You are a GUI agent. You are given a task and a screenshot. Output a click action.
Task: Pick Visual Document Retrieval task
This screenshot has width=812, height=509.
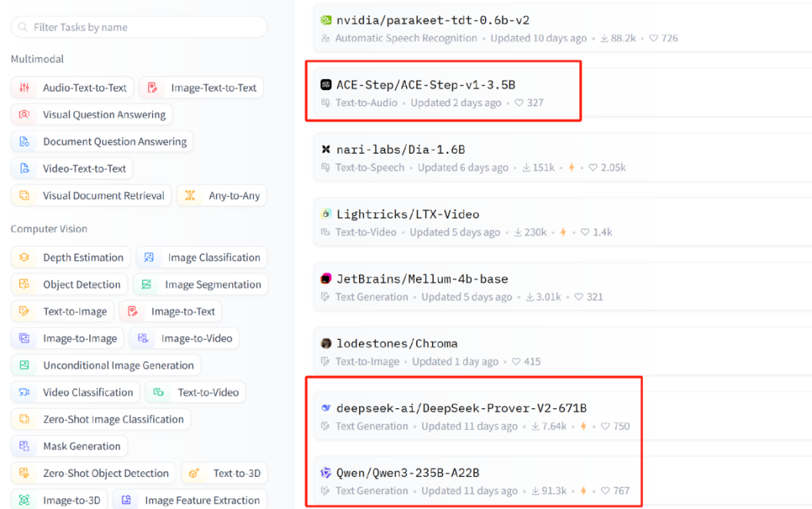tap(91, 195)
